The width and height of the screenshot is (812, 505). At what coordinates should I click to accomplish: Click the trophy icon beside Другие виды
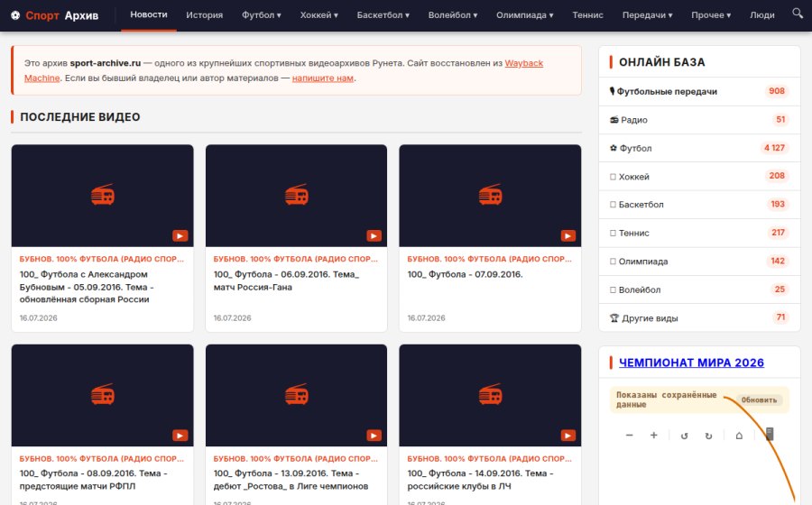coord(614,318)
